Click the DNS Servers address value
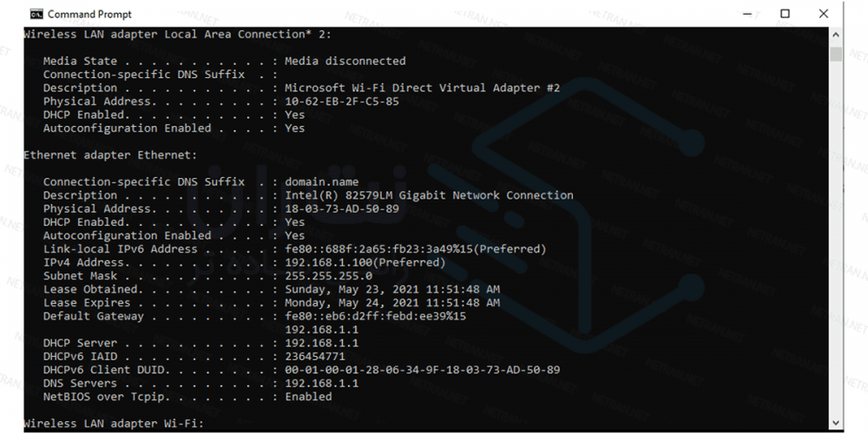The image size is (868, 434). [x=321, y=383]
